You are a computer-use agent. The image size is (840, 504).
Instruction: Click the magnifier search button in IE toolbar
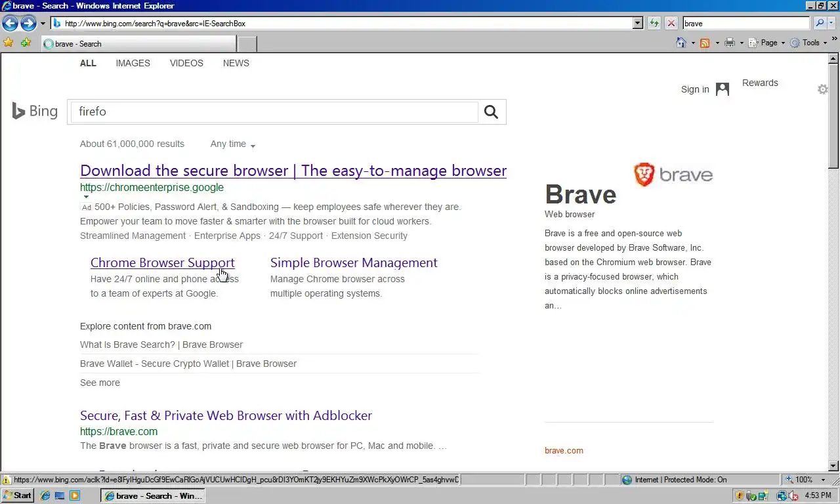(820, 24)
